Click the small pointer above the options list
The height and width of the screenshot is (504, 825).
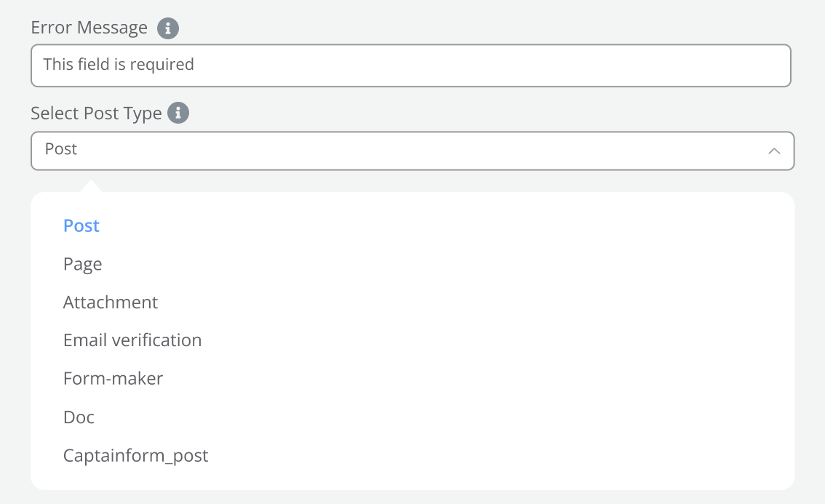click(90, 186)
